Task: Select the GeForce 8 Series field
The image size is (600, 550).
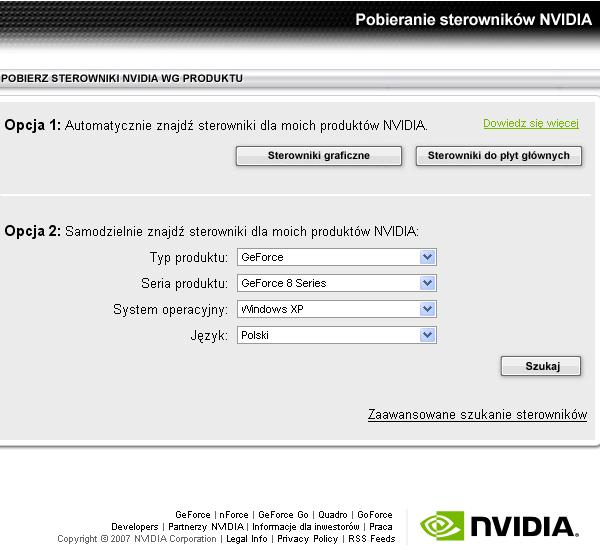Action: (337, 283)
